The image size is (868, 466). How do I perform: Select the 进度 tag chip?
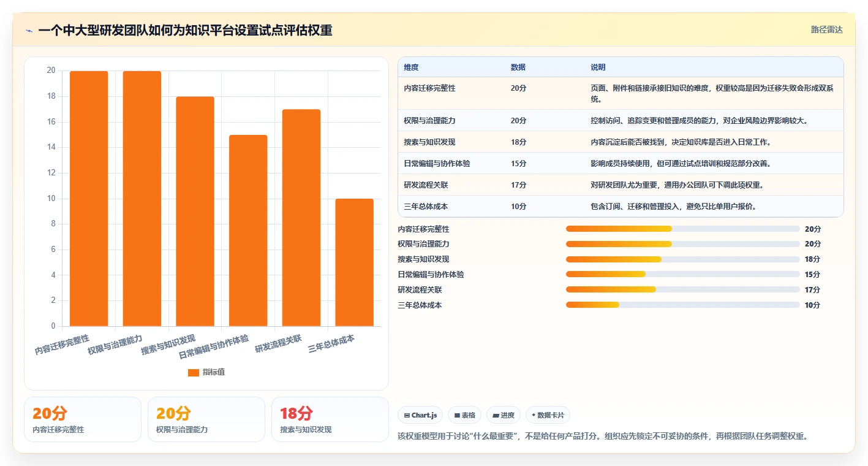coord(504,415)
